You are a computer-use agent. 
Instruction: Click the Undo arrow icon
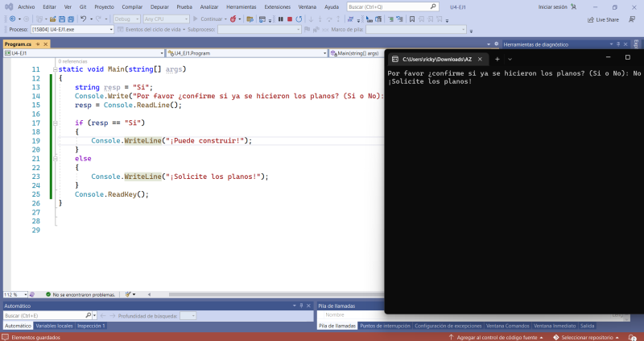pos(84,19)
